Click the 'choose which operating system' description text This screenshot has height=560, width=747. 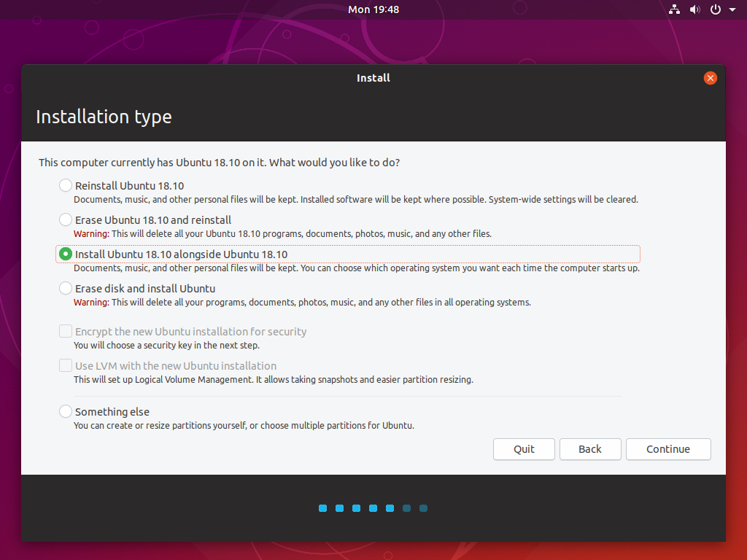tap(357, 268)
